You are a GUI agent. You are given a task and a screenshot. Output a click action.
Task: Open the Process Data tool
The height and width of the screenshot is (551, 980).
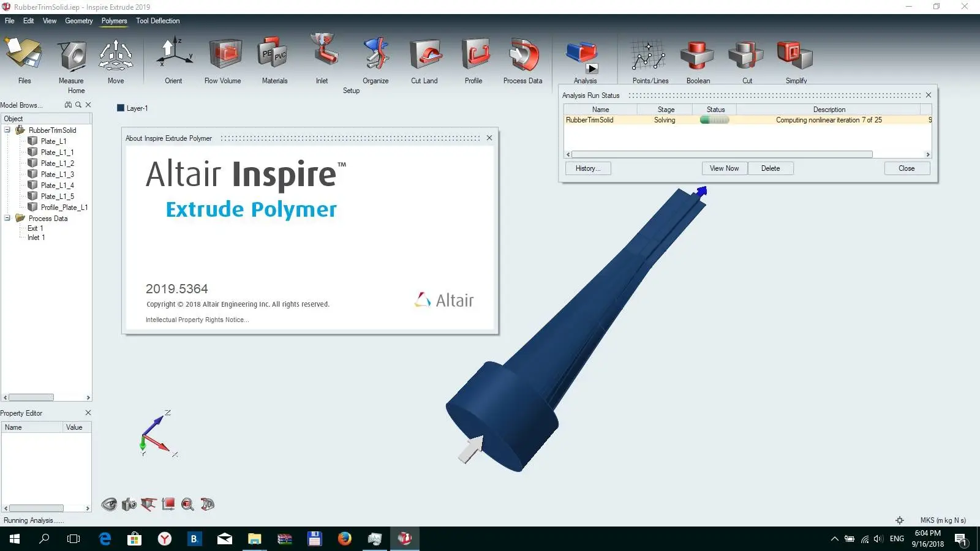pyautogui.click(x=523, y=54)
